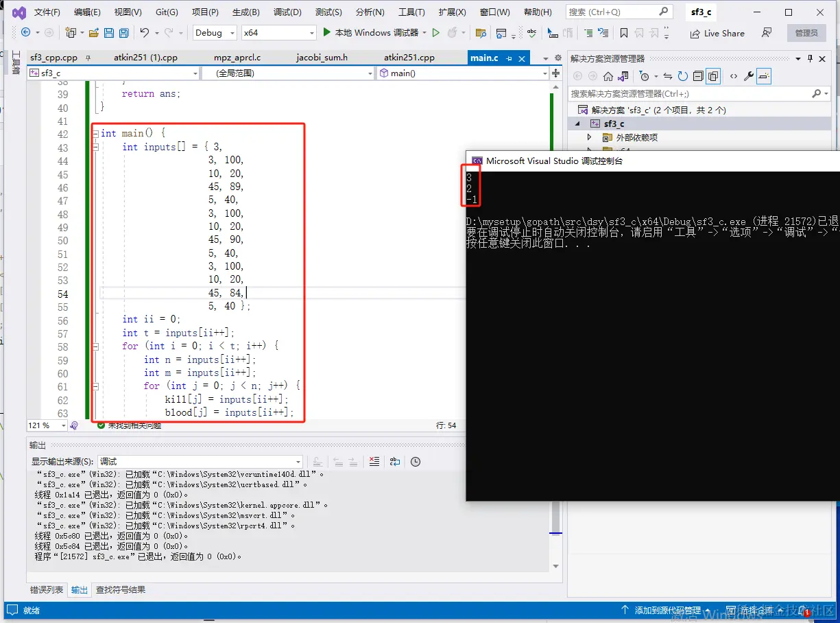Start without debugging using hollow green arrow
Image resolution: width=840 pixels, height=623 pixels.
pos(435,32)
